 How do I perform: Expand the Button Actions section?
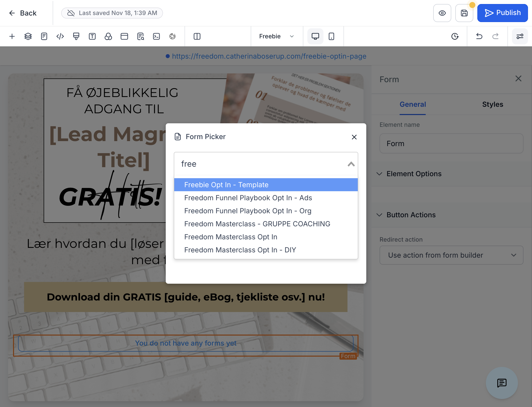pyautogui.click(x=411, y=215)
